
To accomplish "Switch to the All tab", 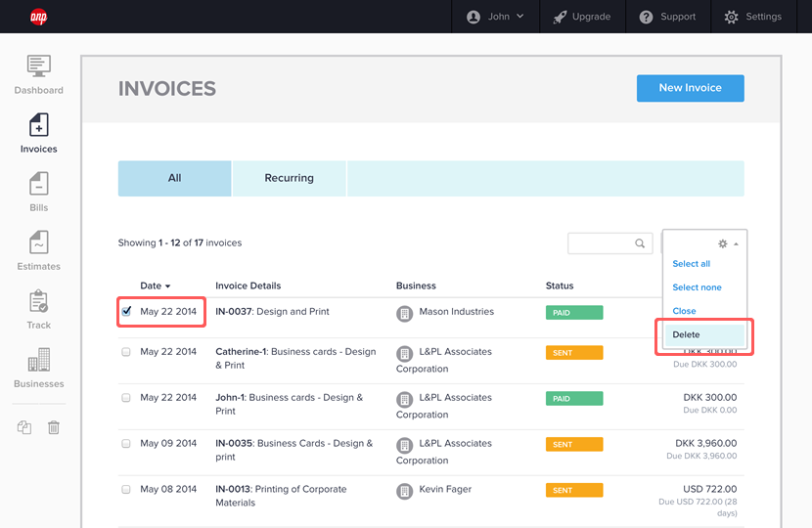I will (174, 178).
